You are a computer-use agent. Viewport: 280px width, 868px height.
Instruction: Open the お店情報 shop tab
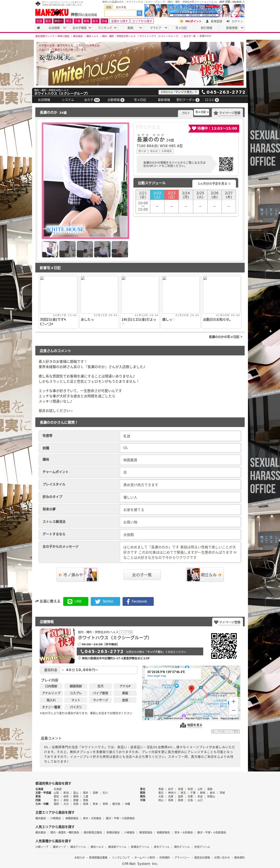tap(44, 100)
